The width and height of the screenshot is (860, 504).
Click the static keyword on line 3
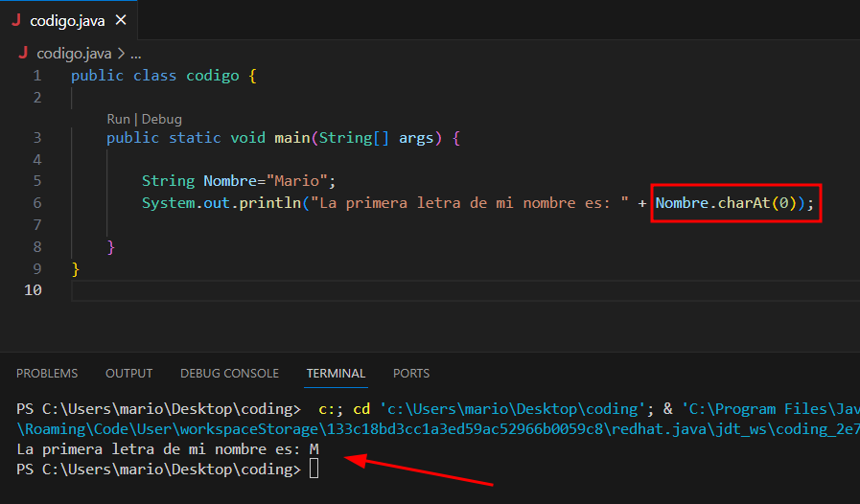point(195,138)
